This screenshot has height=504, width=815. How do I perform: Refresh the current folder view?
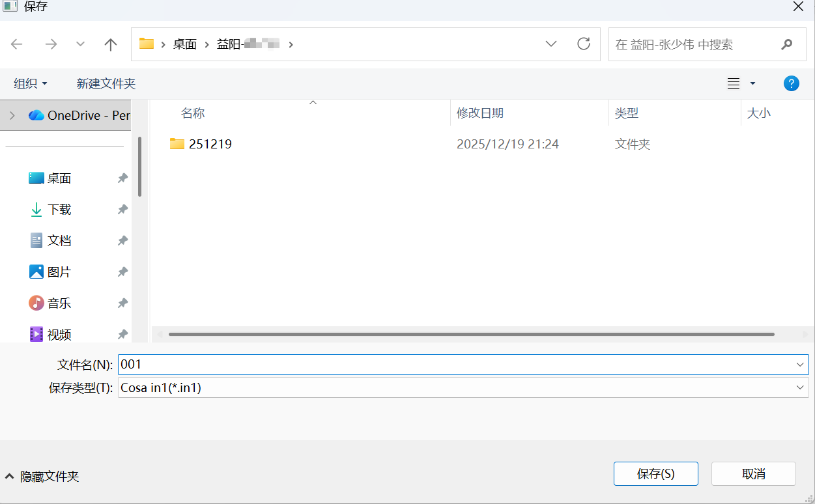tap(584, 44)
